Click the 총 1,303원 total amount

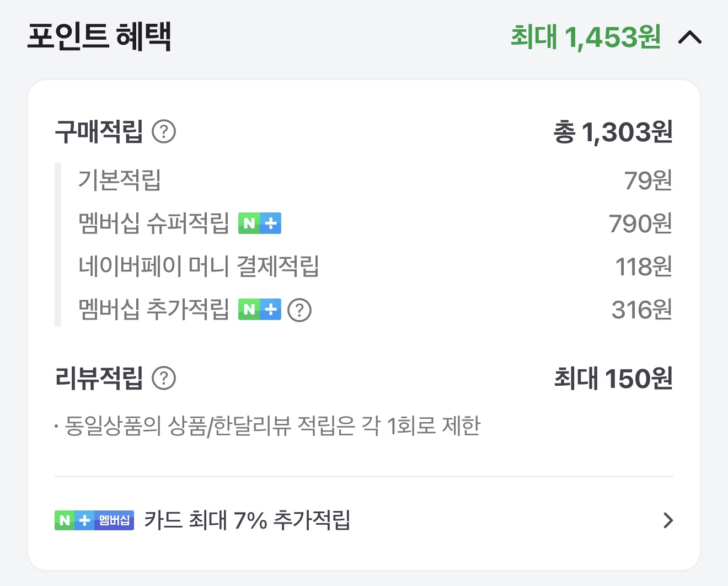click(x=613, y=132)
